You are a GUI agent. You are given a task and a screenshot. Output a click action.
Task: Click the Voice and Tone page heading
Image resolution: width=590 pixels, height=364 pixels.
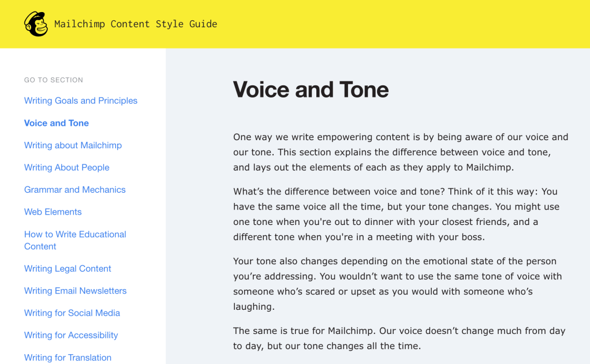311,89
